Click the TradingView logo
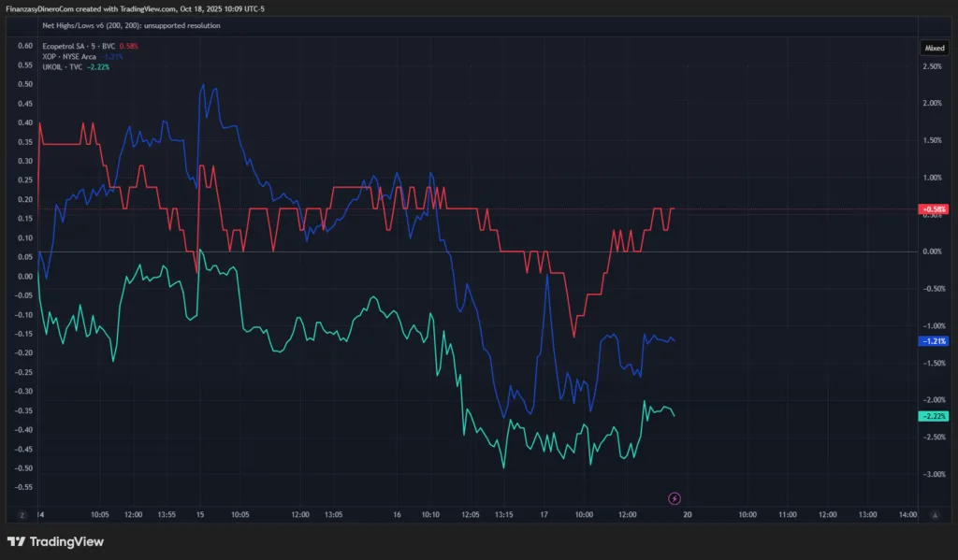 click(x=55, y=541)
